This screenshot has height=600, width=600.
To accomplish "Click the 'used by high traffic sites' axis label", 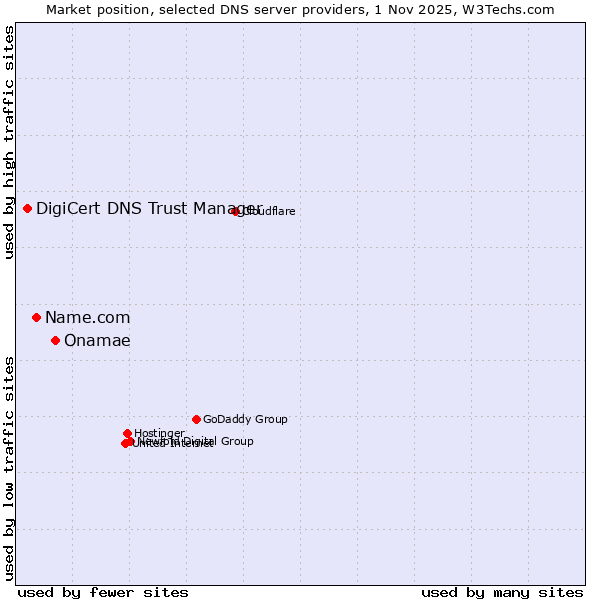I will point(9,142).
